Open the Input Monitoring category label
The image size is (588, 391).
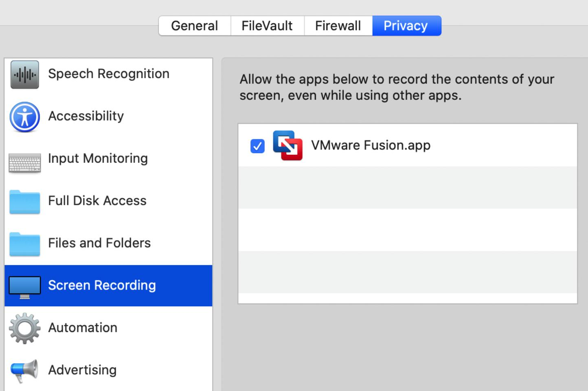pyautogui.click(x=98, y=158)
